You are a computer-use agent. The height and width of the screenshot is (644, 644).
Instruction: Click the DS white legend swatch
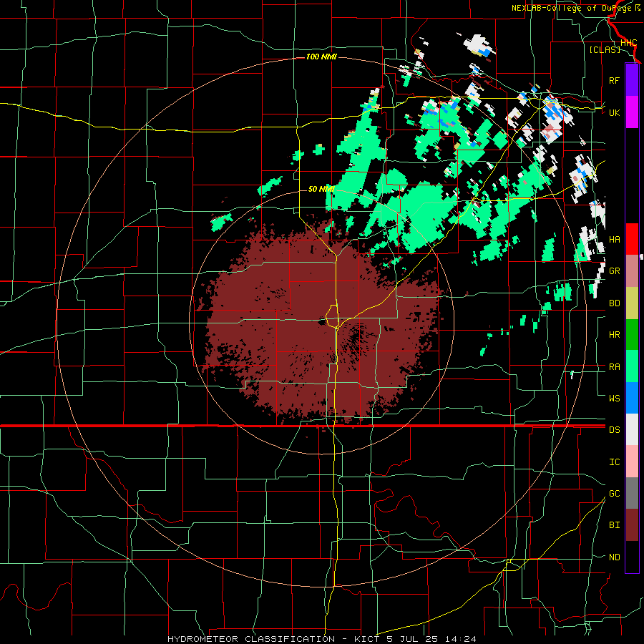click(x=632, y=429)
